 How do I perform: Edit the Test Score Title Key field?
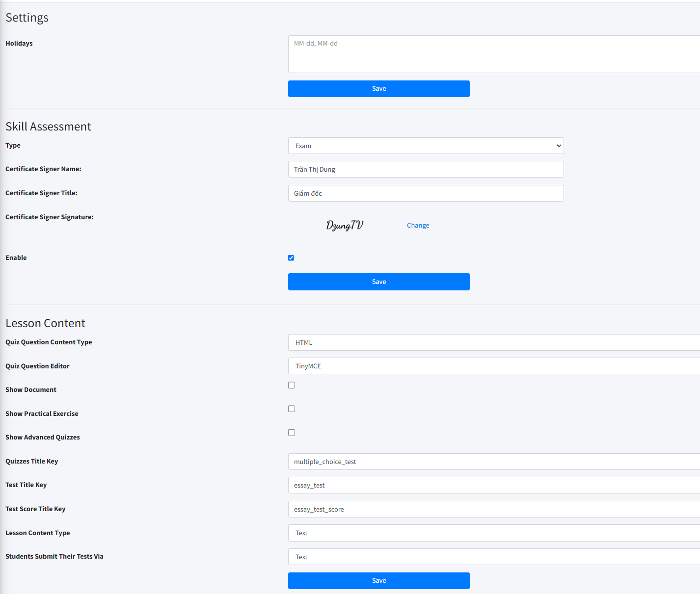pyautogui.click(x=494, y=509)
